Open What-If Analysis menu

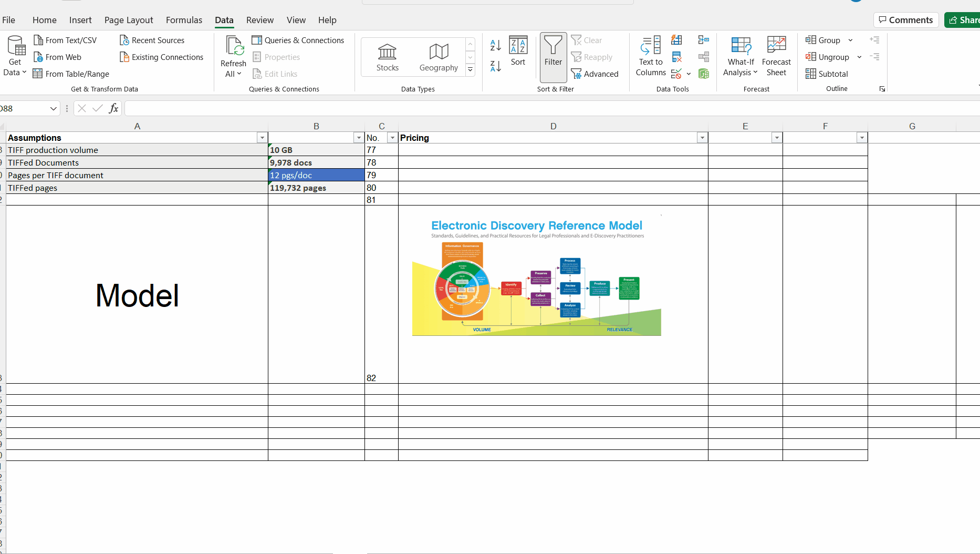(x=741, y=56)
